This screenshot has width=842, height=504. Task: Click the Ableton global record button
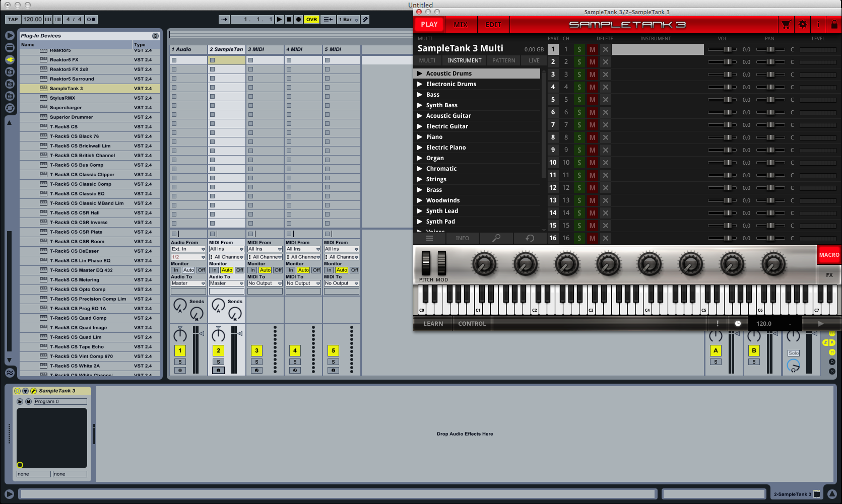[x=298, y=19]
